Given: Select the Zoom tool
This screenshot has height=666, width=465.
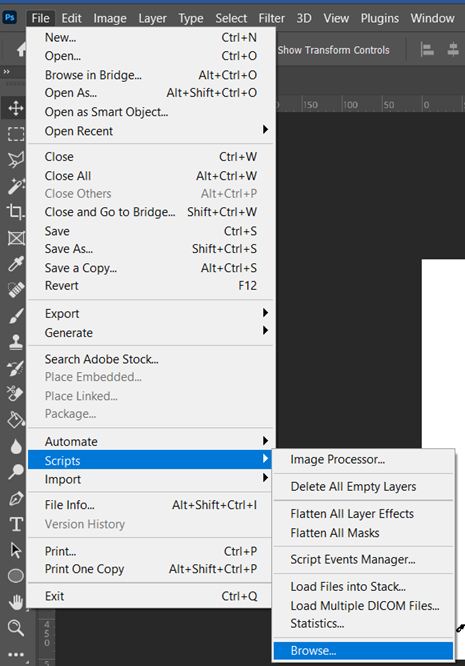Looking at the screenshot, I should click(16, 627).
